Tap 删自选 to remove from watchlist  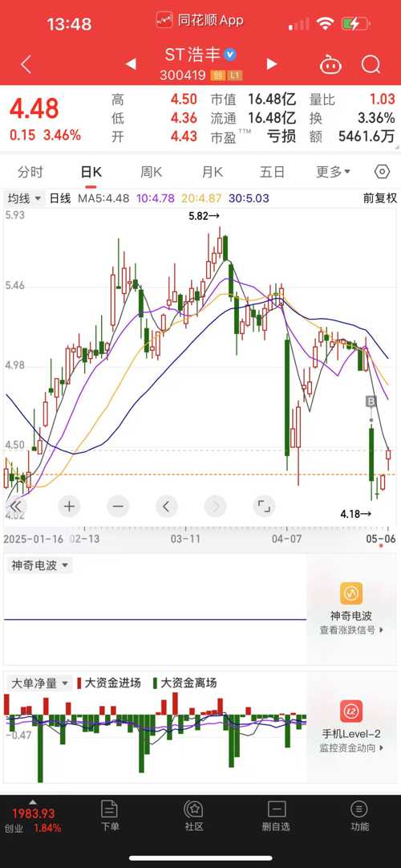(276, 816)
